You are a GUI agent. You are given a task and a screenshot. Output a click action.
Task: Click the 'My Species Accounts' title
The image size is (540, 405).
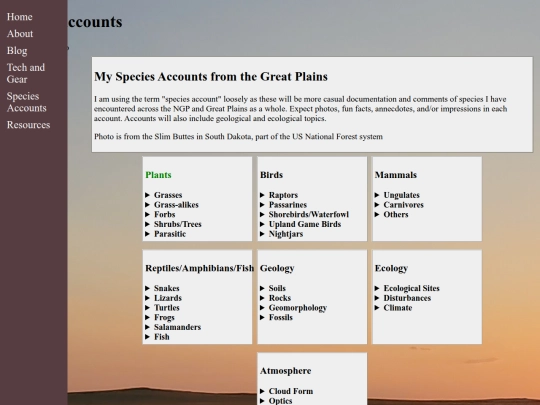[211, 76]
